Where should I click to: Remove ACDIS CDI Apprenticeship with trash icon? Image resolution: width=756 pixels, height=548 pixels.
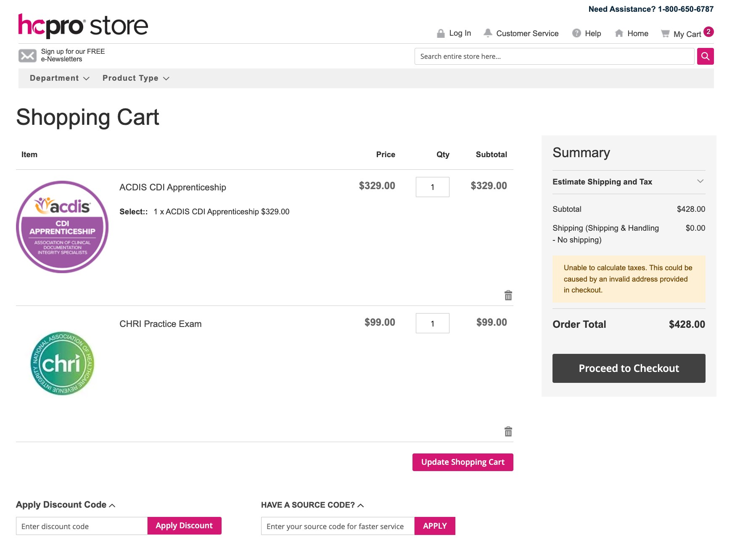coord(508,295)
